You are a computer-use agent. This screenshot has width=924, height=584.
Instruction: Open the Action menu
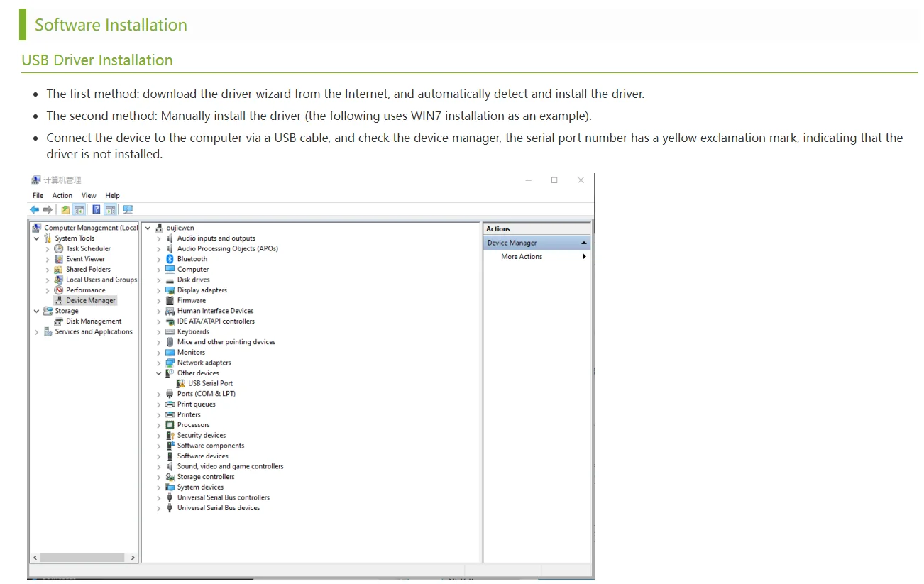click(x=62, y=195)
